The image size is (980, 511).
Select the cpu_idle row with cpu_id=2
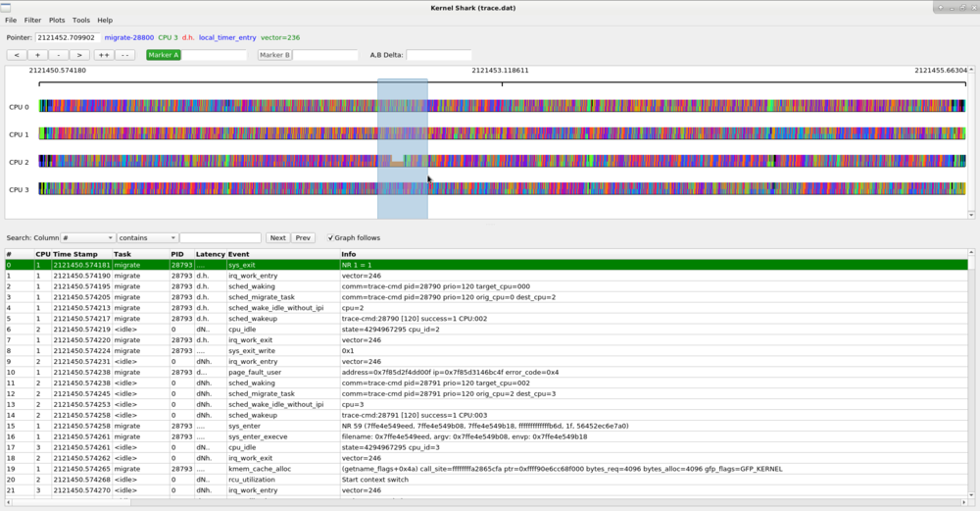tap(486, 329)
